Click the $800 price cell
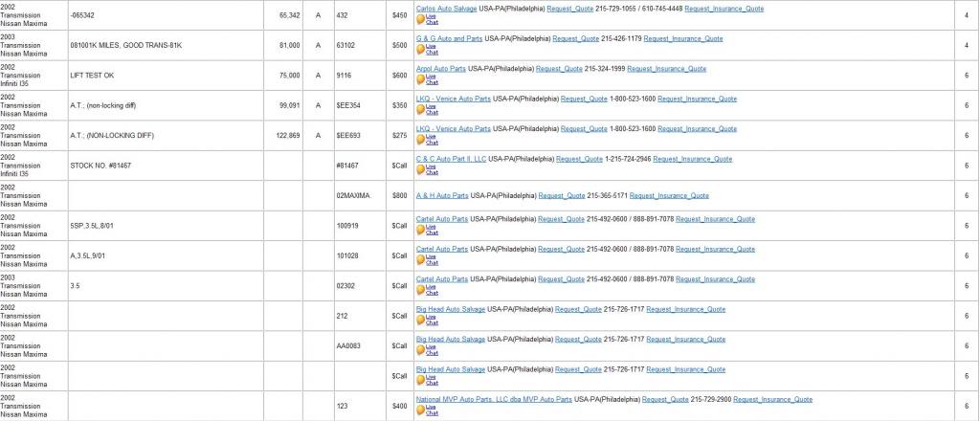 pyautogui.click(x=399, y=195)
